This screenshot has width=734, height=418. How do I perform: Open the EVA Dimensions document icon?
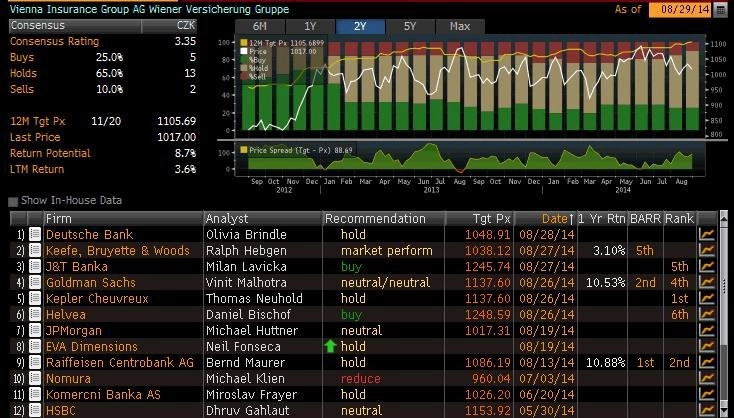[35, 346]
